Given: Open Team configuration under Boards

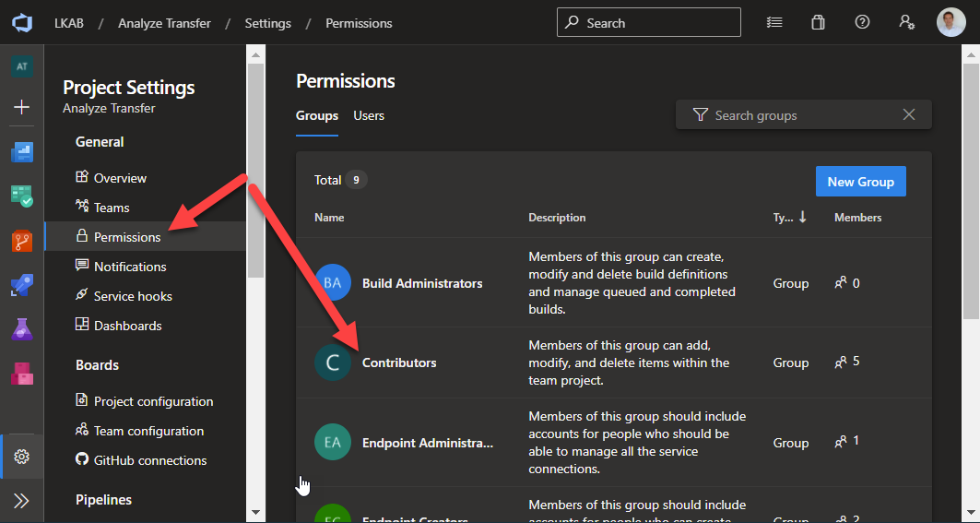Looking at the screenshot, I should [148, 431].
